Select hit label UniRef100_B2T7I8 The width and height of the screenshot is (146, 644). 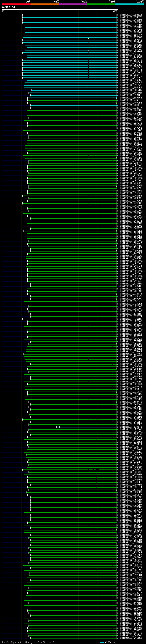tap(131, 459)
